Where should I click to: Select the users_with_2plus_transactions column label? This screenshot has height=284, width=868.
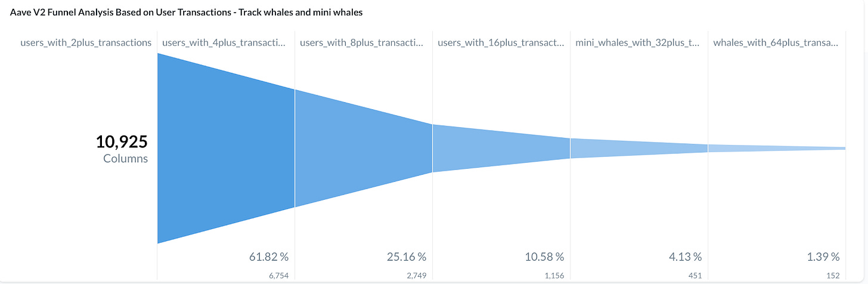(86, 42)
